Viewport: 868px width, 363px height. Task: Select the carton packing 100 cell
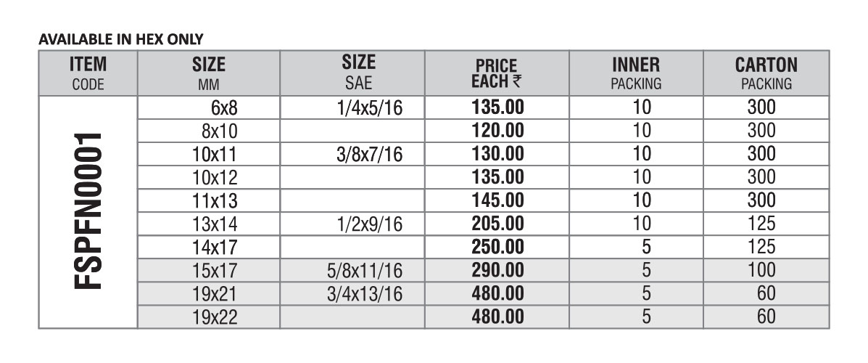coord(761,270)
